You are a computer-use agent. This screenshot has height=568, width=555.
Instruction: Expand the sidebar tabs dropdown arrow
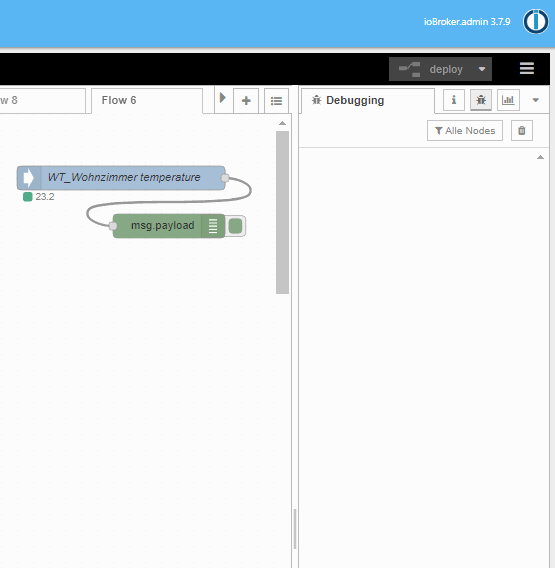click(535, 100)
